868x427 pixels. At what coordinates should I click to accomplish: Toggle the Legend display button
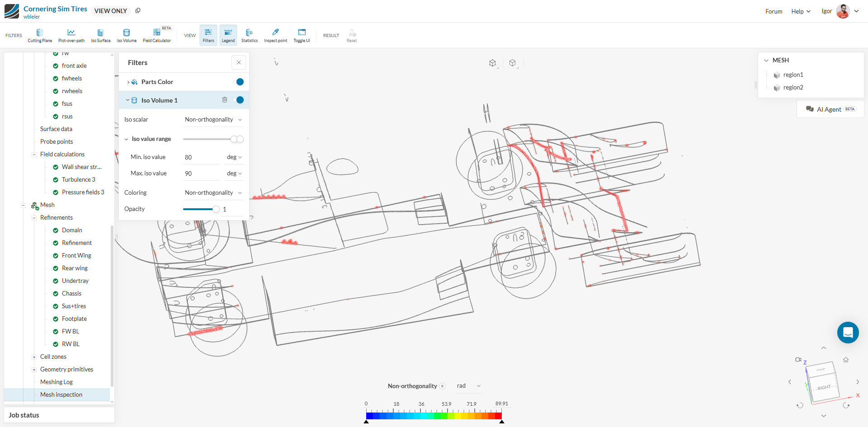click(228, 35)
